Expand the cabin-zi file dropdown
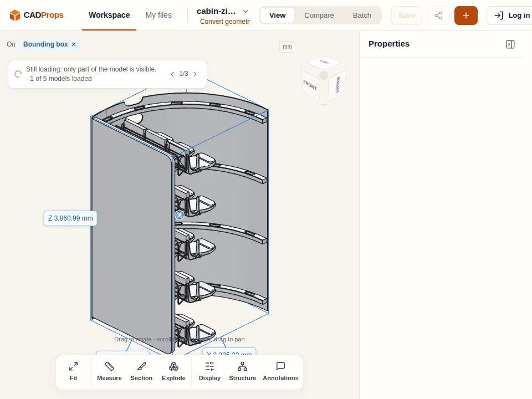Screen dimensions: 532x399 point(245,11)
